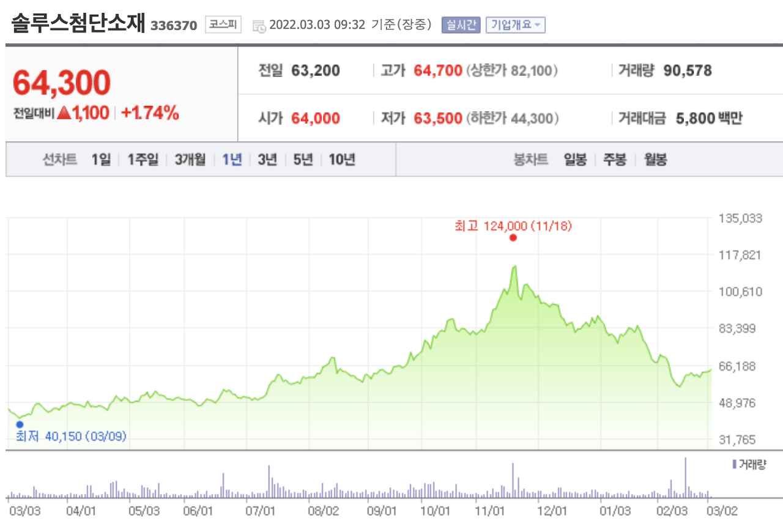The height and width of the screenshot is (532, 783).
Task: Show the 5년 line chart
Action: pyautogui.click(x=303, y=160)
